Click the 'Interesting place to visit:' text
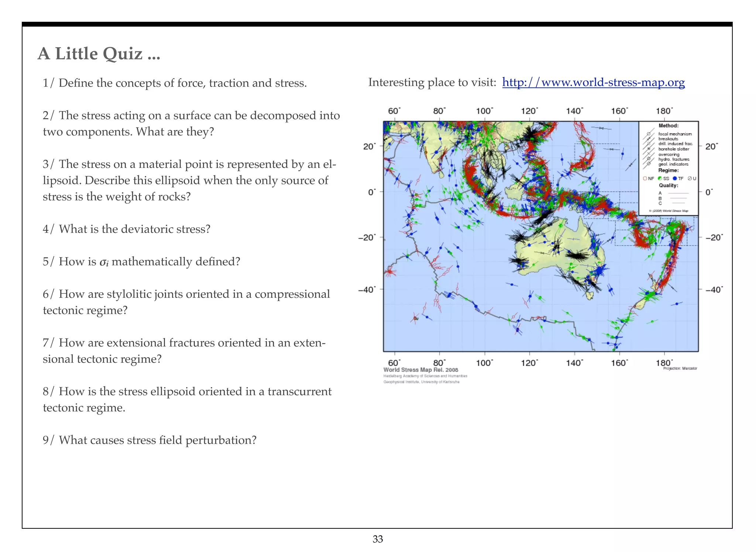The width and height of the screenshot is (756, 552). [x=432, y=82]
